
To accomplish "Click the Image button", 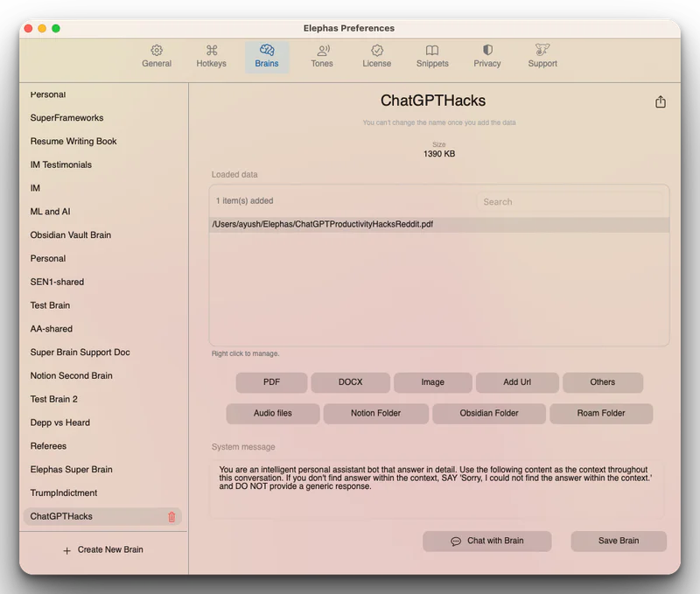I will pyautogui.click(x=432, y=382).
